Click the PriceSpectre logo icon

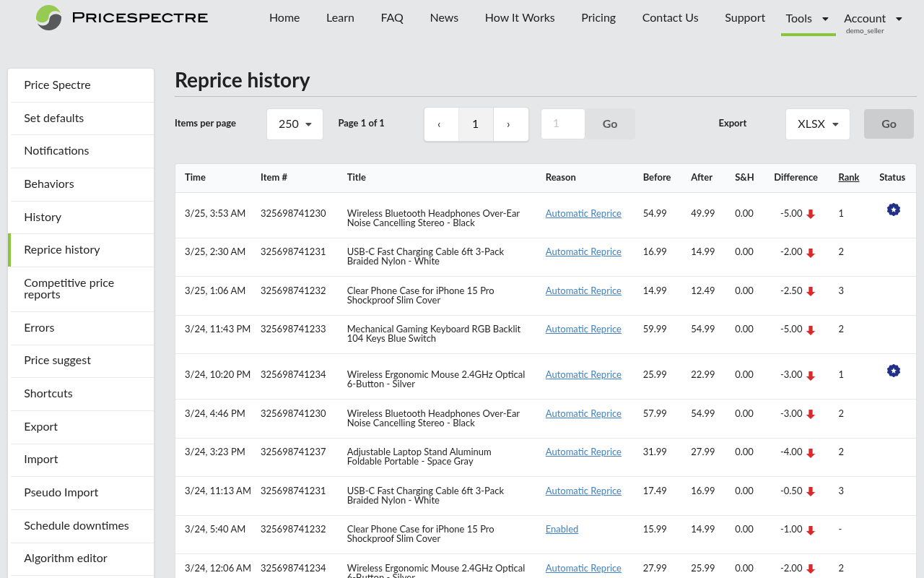coord(48,17)
